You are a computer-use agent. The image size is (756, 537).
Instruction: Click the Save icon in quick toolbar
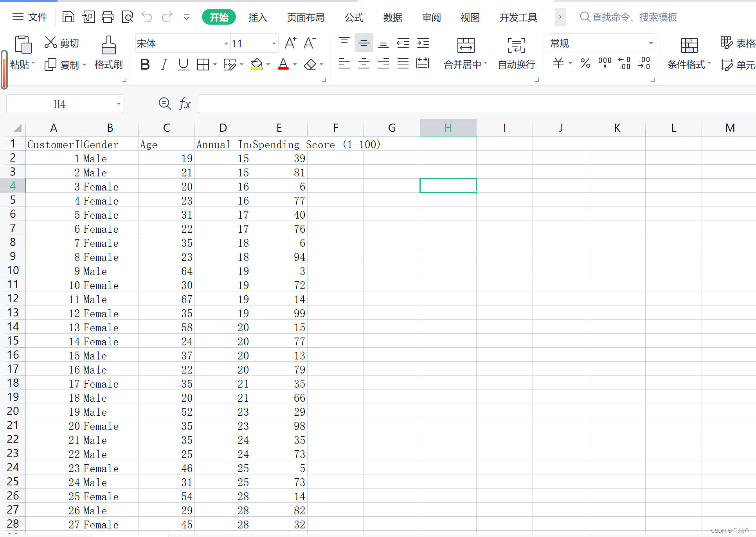(x=68, y=17)
